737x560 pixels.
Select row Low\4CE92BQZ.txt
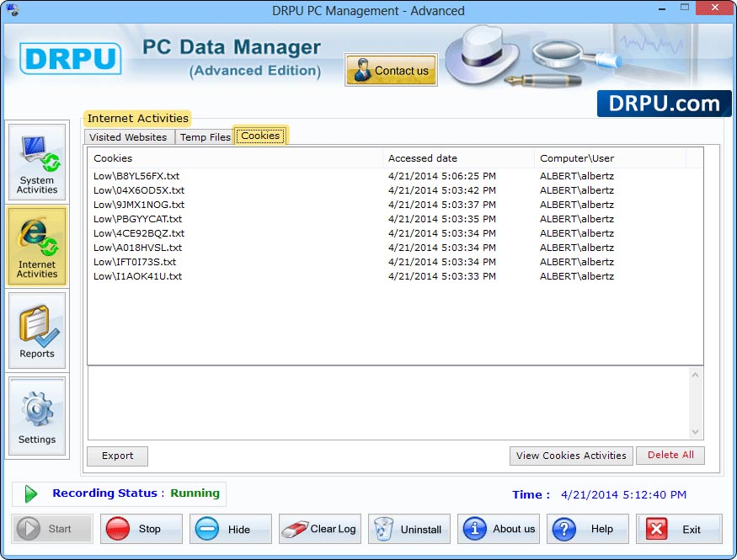396,233
